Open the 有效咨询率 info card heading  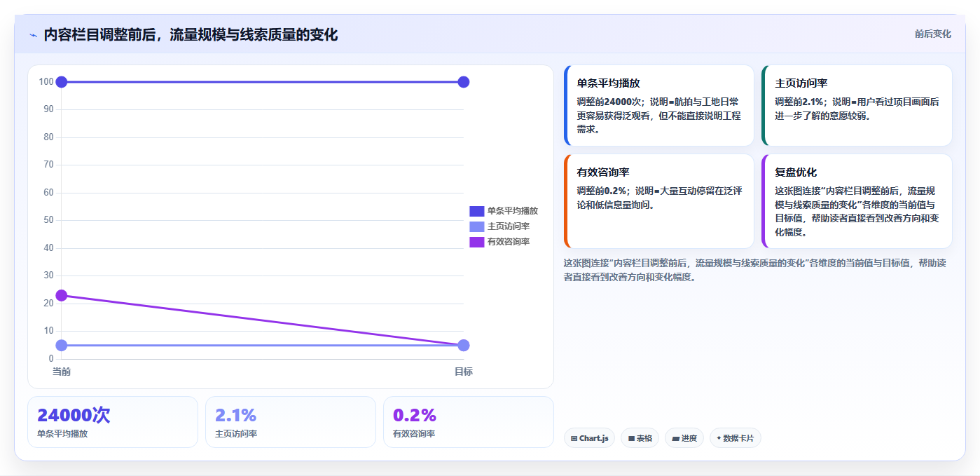(603, 172)
